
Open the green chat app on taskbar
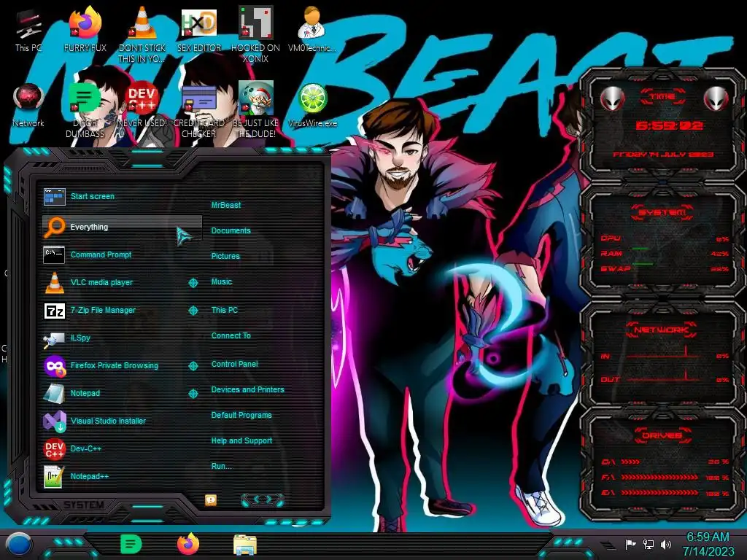pos(131,544)
